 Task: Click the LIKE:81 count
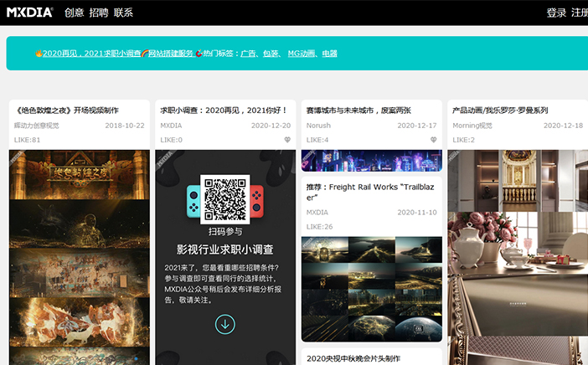pos(27,140)
